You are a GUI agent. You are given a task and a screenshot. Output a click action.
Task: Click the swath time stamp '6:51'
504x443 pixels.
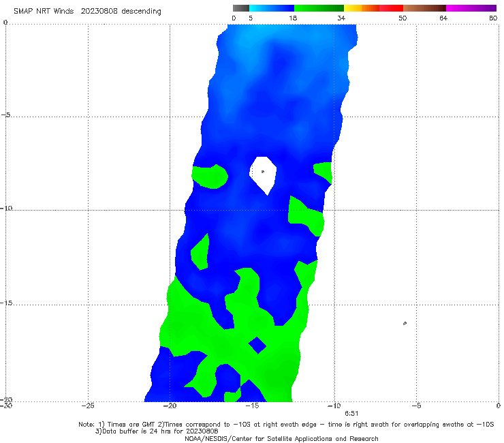tap(351, 414)
